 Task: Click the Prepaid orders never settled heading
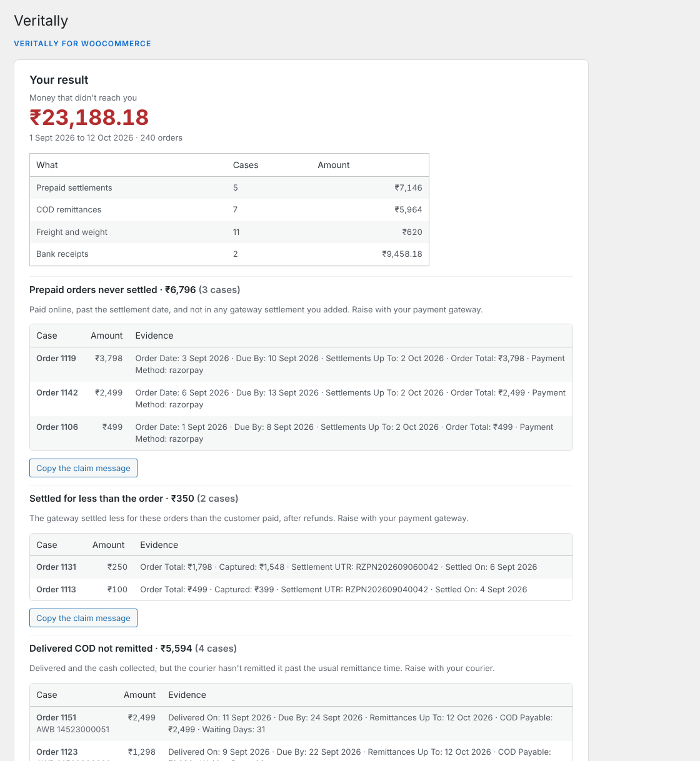[x=135, y=290]
